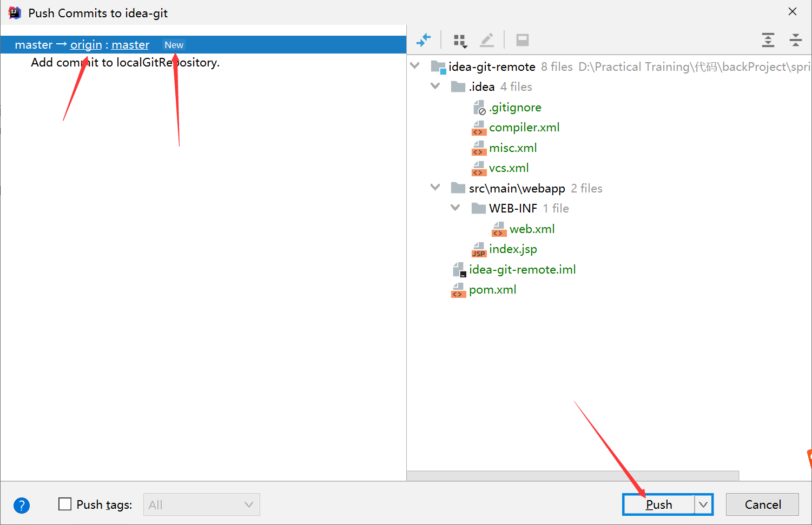Open the Push tags All dropdown
The width and height of the screenshot is (812, 525).
(201, 504)
